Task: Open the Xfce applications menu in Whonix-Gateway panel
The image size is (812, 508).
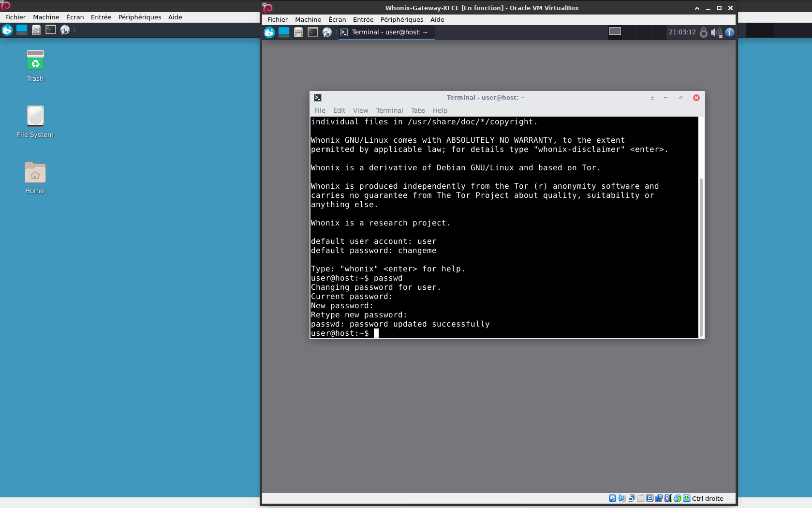Action: [269, 32]
